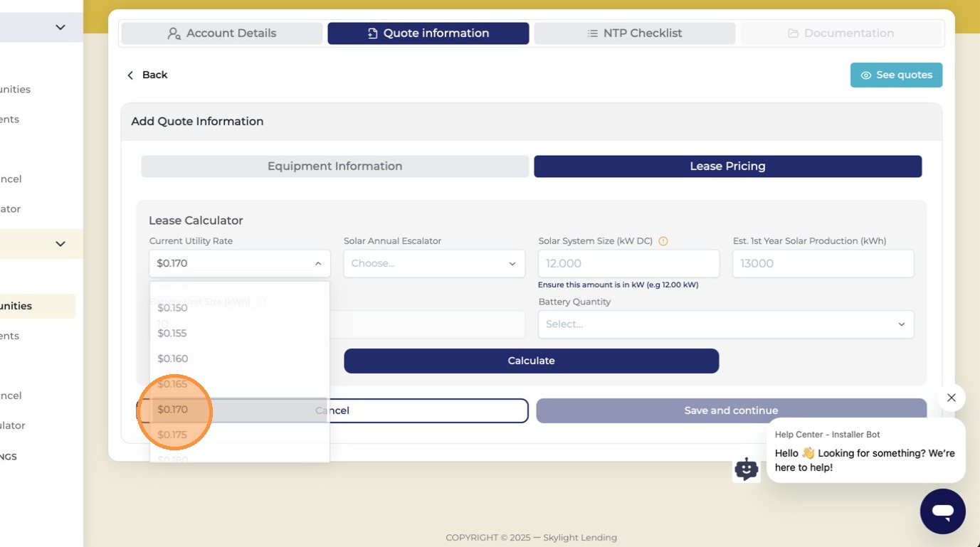Viewport: 980px width, 547px height.
Task: Open the Battery Quantity select dropdown
Action: click(726, 324)
